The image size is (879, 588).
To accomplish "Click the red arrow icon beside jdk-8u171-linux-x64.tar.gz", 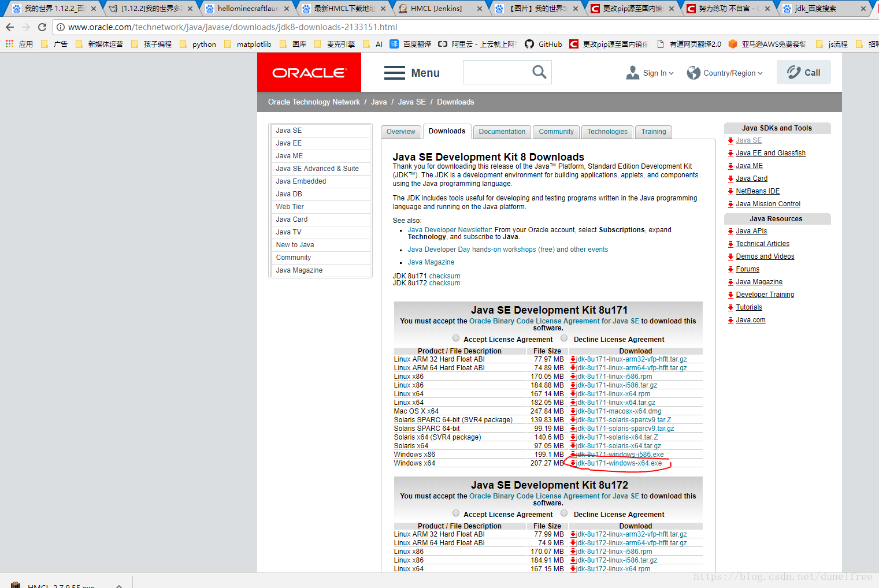I will point(573,403).
